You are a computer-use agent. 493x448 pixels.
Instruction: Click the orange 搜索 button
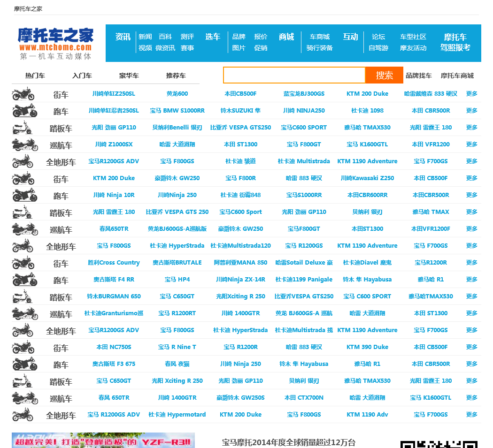(x=384, y=75)
